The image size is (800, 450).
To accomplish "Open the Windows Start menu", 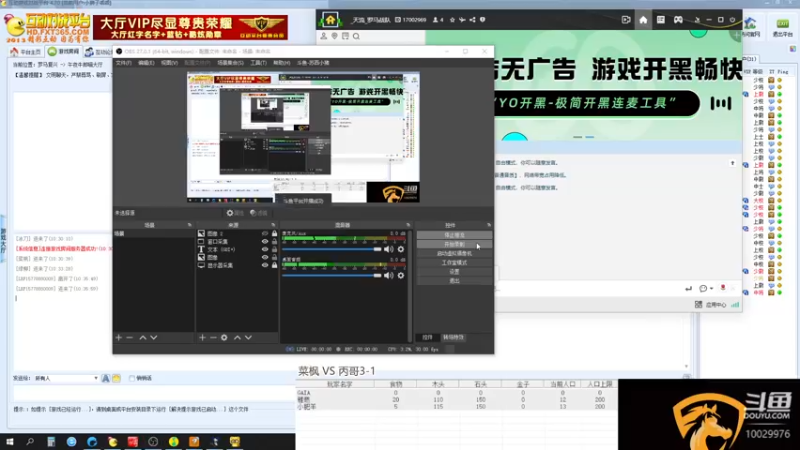I will tap(10, 442).
